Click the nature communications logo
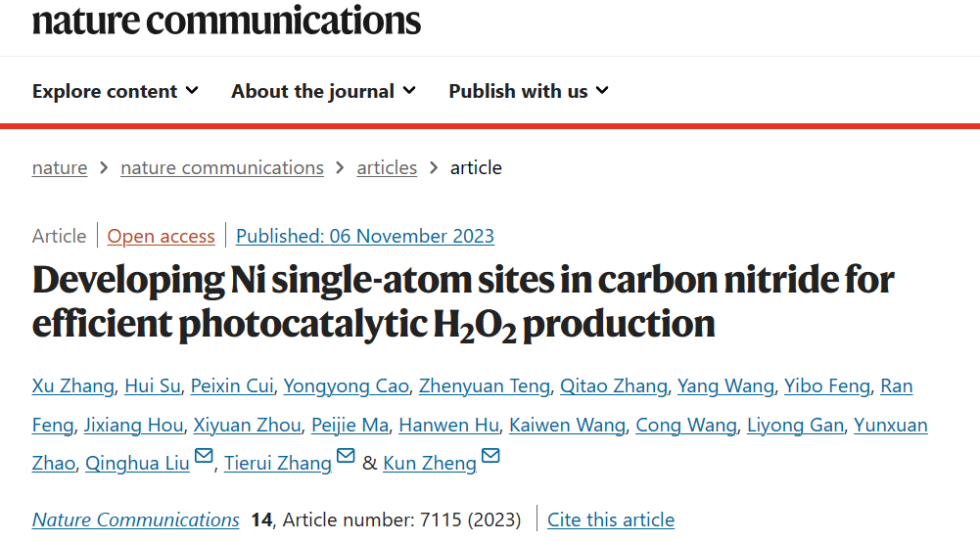 point(226,20)
